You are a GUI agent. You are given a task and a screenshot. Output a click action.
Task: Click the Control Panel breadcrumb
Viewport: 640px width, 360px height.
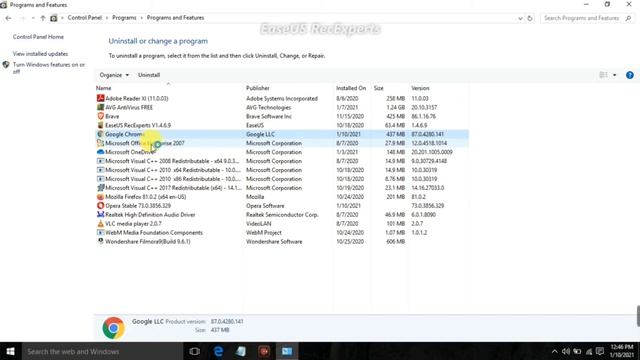(84, 18)
